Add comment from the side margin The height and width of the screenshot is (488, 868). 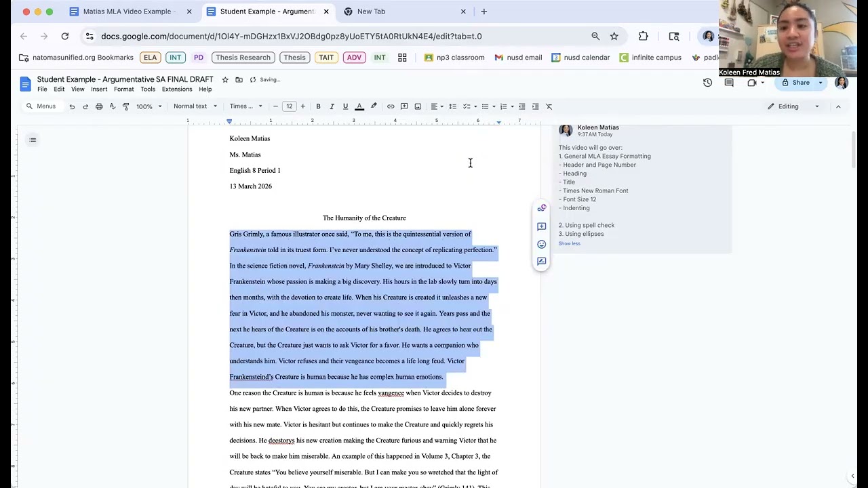(x=541, y=226)
